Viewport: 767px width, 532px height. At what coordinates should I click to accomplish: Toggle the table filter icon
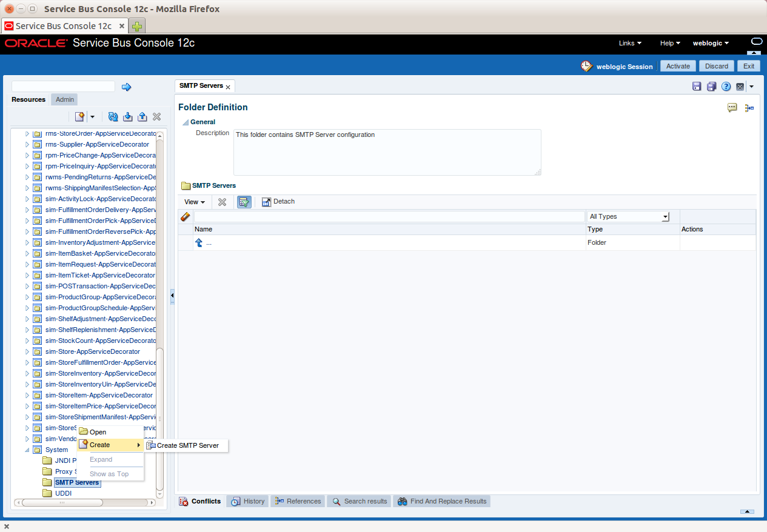coord(244,202)
